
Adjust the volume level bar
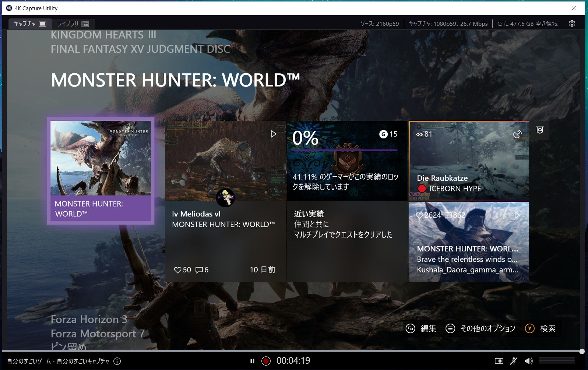point(557,361)
